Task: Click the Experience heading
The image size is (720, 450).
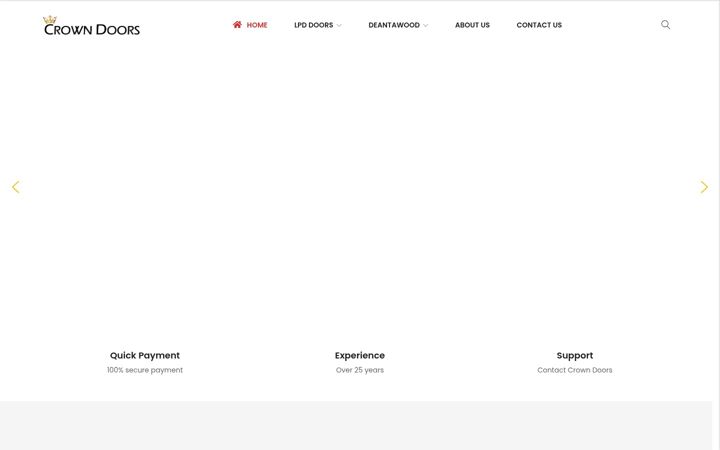Action: pos(360,355)
